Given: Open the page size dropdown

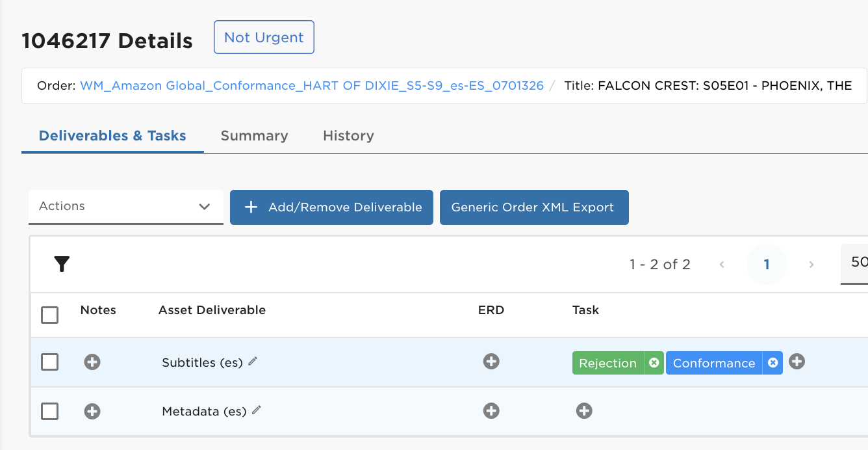Looking at the screenshot, I should click(x=854, y=263).
